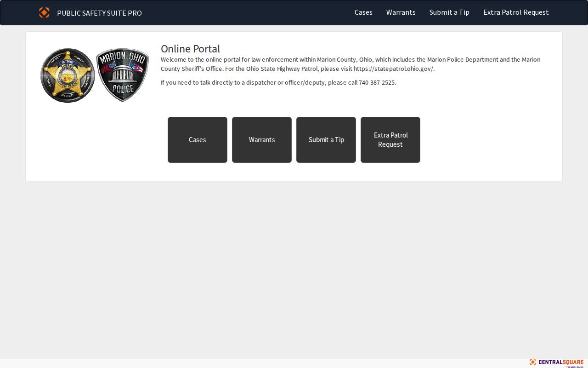This screenshot has width=588, height=368.
Task: Click the dark Submit a Tip tile
Action: (326, 140)
